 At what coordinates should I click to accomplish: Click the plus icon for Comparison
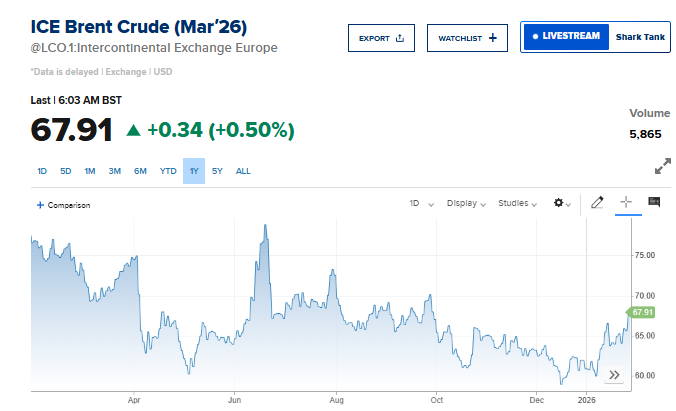[x=40, y=205]
